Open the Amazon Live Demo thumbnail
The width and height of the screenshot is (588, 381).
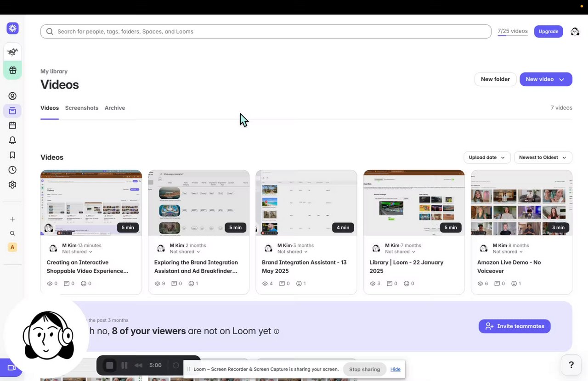tap(521, 203)
